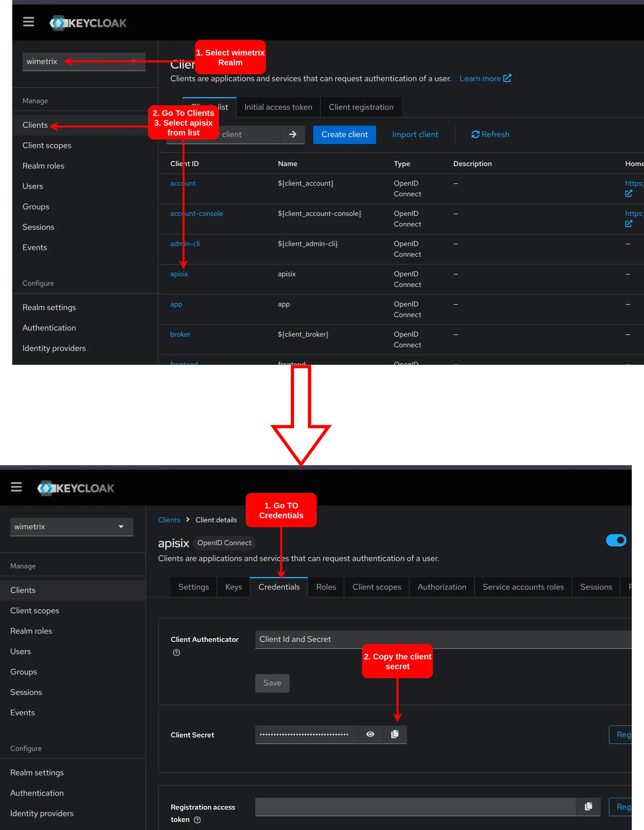
Task: Click the Name column header
Action: (x=288, y=164)
